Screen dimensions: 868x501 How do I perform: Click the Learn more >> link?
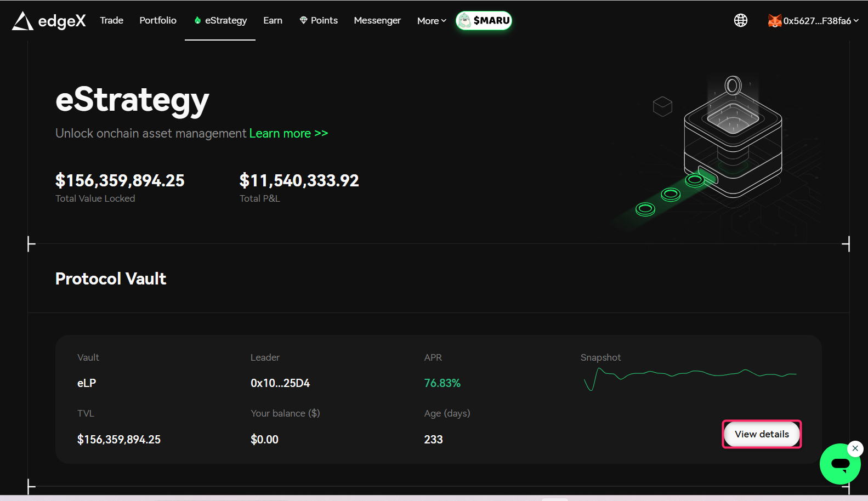tap(288, 133)
